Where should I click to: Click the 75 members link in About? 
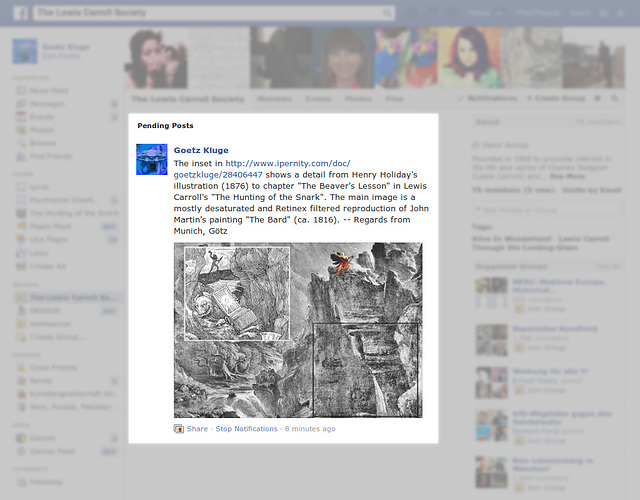(x=598, y=122)
